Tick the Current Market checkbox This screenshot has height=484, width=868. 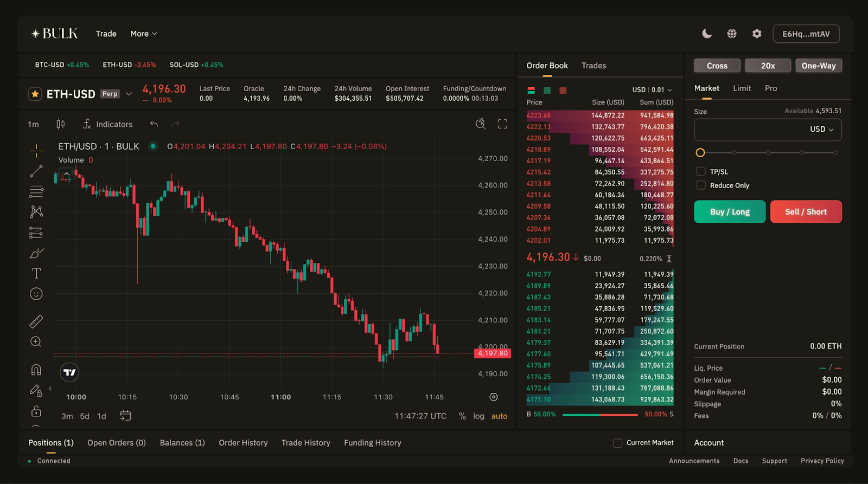[x=617, y=443]
